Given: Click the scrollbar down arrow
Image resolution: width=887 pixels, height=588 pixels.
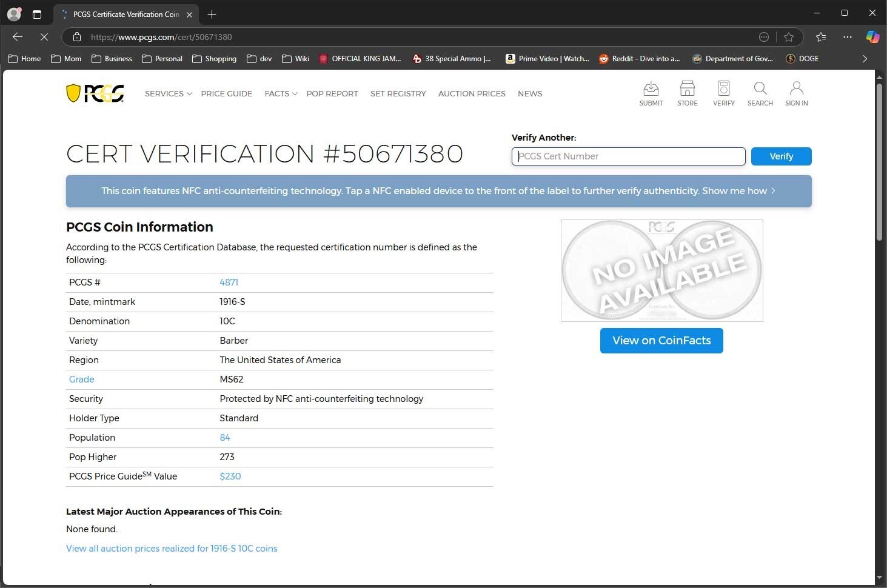Looking at the screenshot, I should pos(879,578).
